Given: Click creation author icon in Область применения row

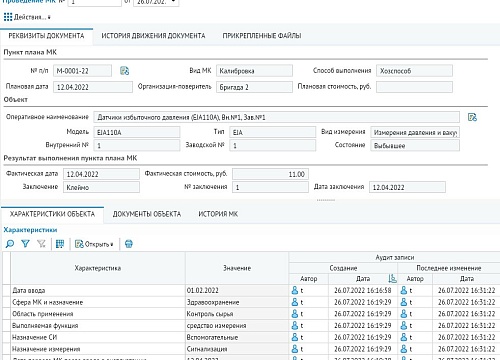Looking at the screenshot, I should point(295,314).
